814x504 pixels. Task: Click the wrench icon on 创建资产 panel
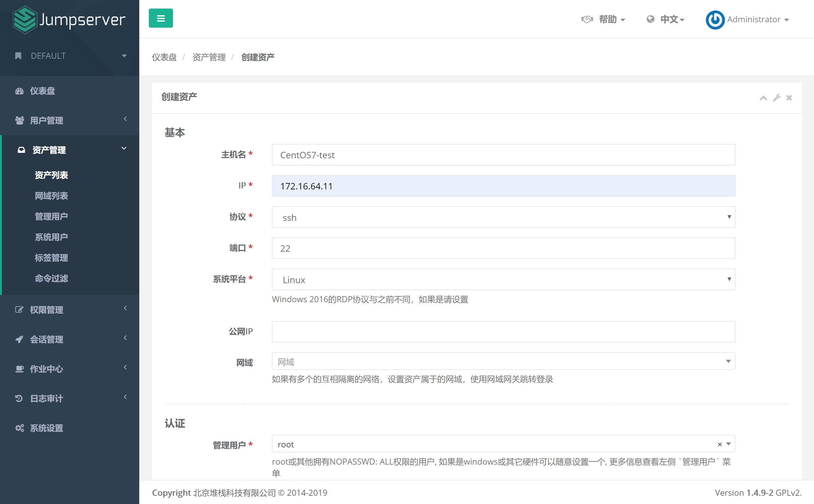point(777,98)
